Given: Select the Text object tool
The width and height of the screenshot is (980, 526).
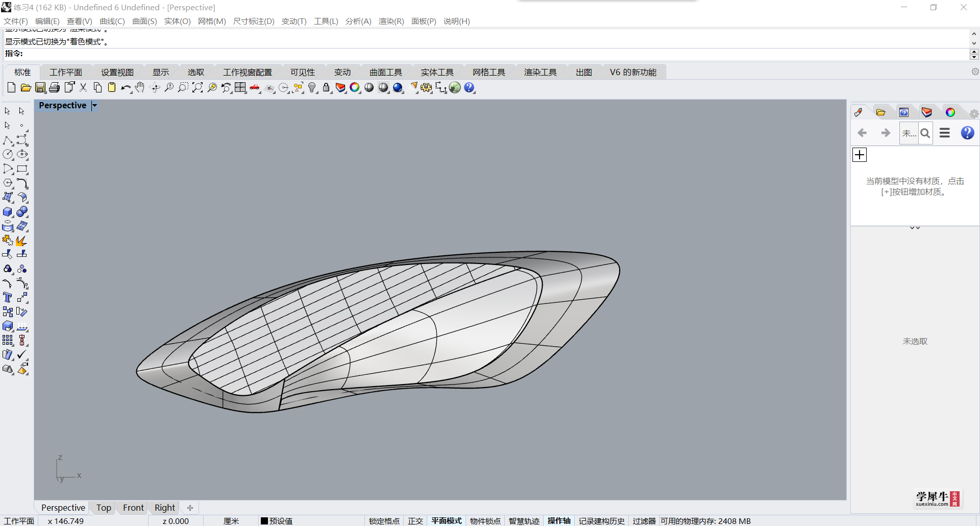Looking at the screenshot, I should pos(8,297).
